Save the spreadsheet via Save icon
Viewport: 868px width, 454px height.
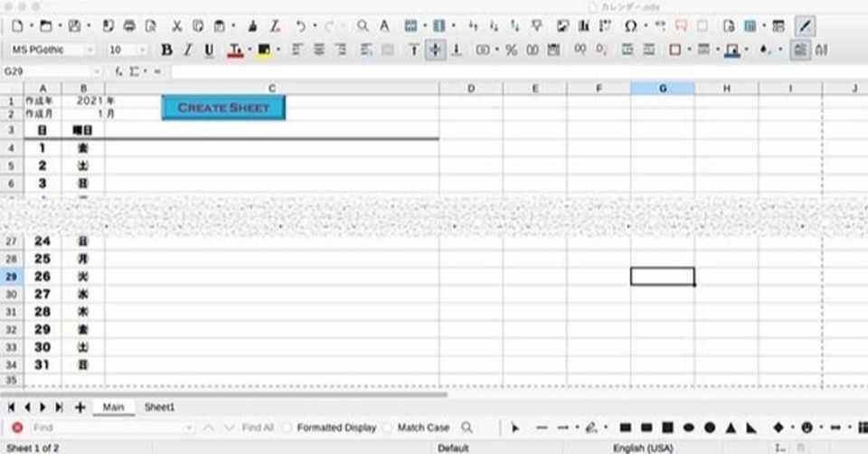pos(75,26)
